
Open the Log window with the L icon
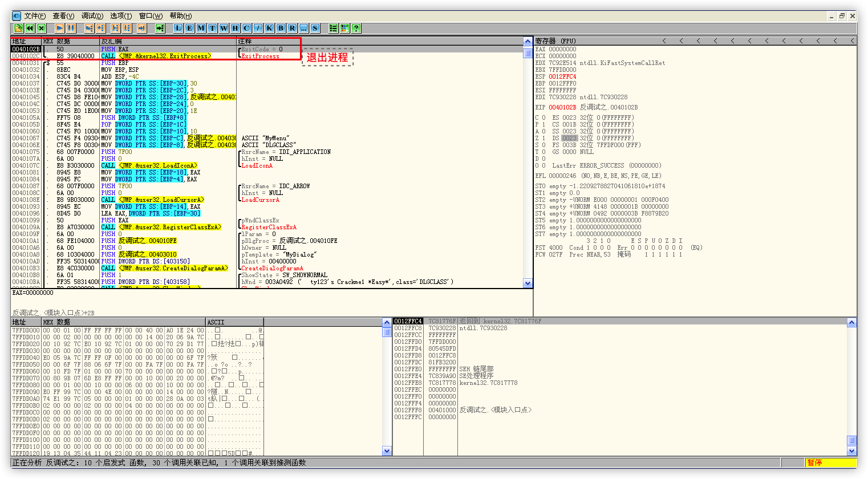tap(178, 28)
